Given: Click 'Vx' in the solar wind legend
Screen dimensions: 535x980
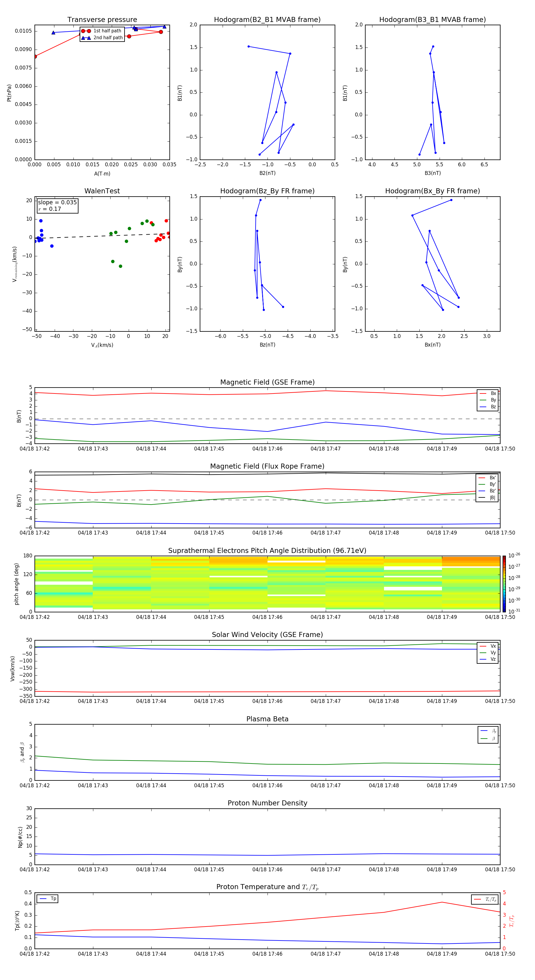Looking at the screenshot, I should tap(488, 646).
